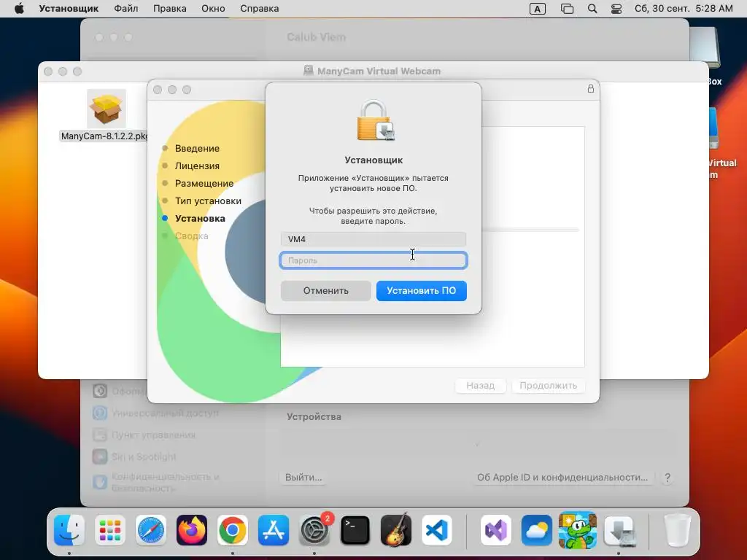Click the Размещение installer step
This screenshot has height=560, width=747.
point(204,183)
